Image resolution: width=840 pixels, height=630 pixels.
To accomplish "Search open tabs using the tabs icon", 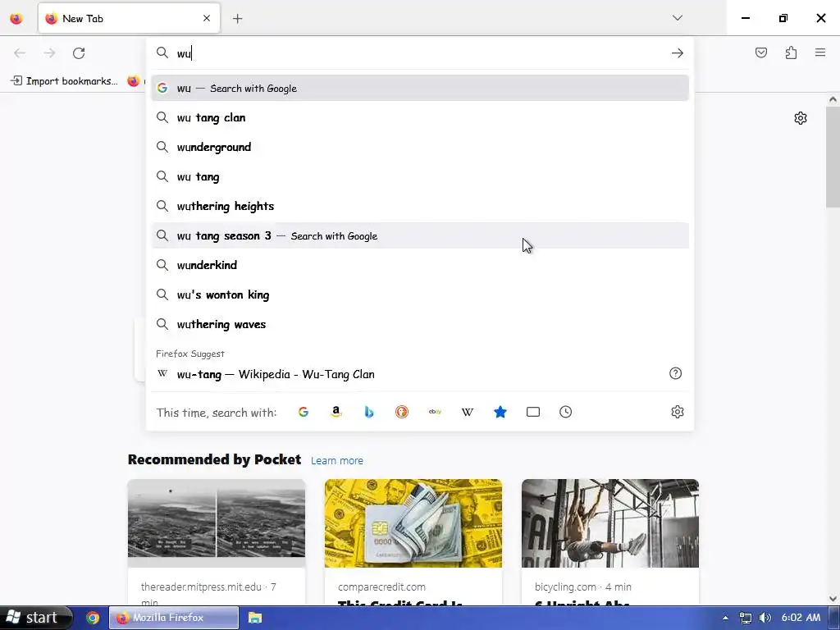I will [x=533, y=412].
